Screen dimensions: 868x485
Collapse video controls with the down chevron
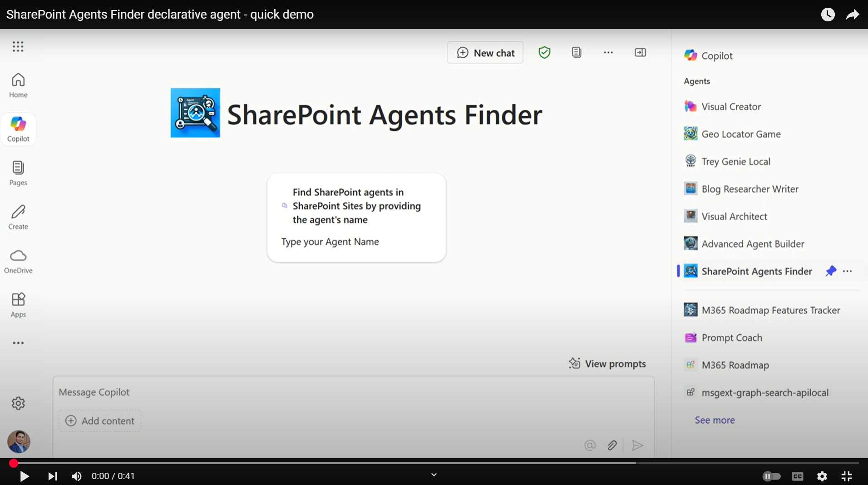433,474
